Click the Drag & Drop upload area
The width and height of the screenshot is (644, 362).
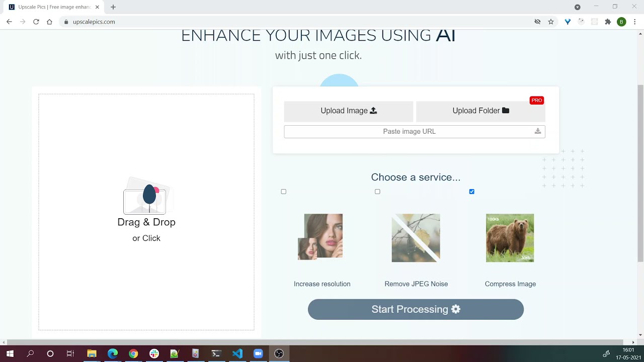pos(146,212)
